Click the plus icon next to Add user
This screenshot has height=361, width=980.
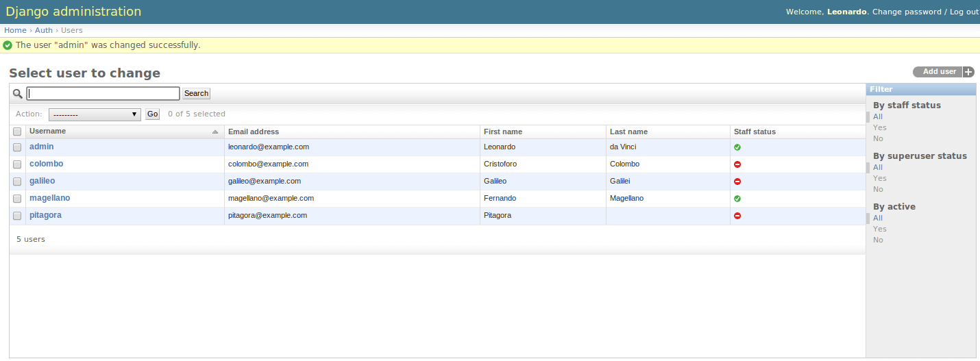[968, 72]
